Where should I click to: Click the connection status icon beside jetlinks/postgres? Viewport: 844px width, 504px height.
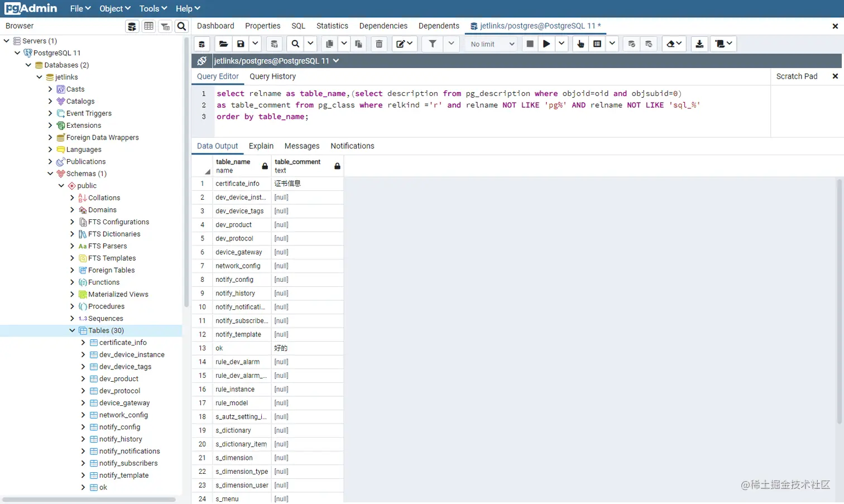pyautogui.click(x=202, y=61)
